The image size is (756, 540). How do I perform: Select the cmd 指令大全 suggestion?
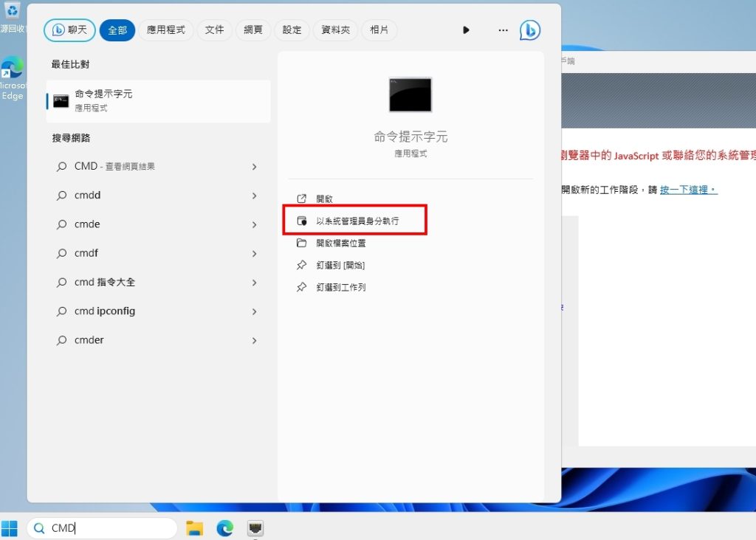[158, 283]
